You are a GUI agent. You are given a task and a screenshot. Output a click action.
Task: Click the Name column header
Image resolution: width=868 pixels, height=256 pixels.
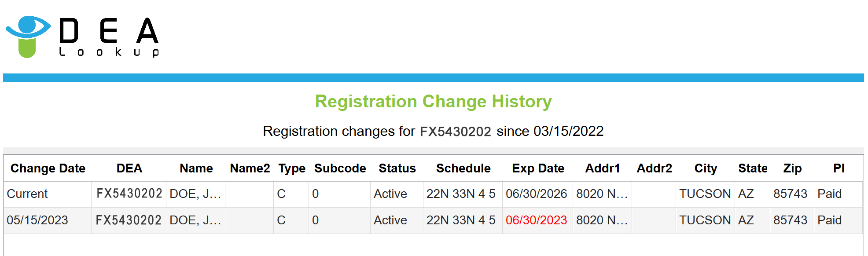[x=196, y=168]
